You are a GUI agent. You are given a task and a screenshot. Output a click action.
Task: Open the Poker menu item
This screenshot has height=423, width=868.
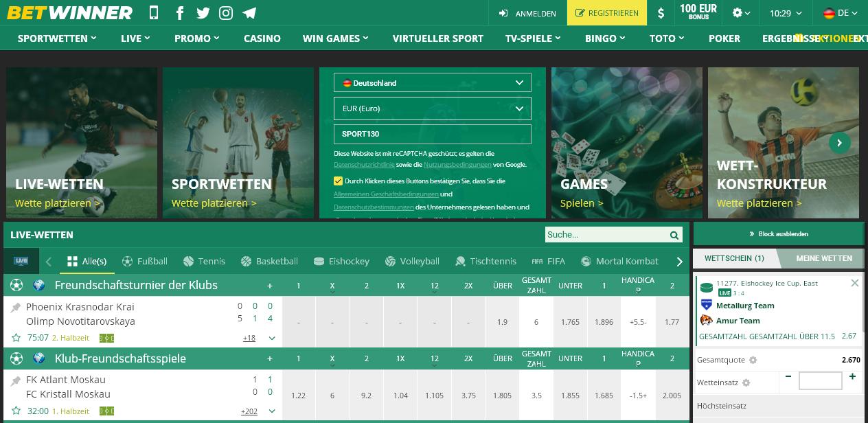[724, 38]
